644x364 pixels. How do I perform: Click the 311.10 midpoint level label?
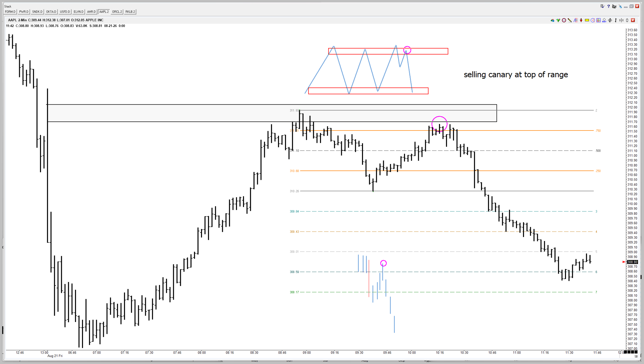[294, 151]
